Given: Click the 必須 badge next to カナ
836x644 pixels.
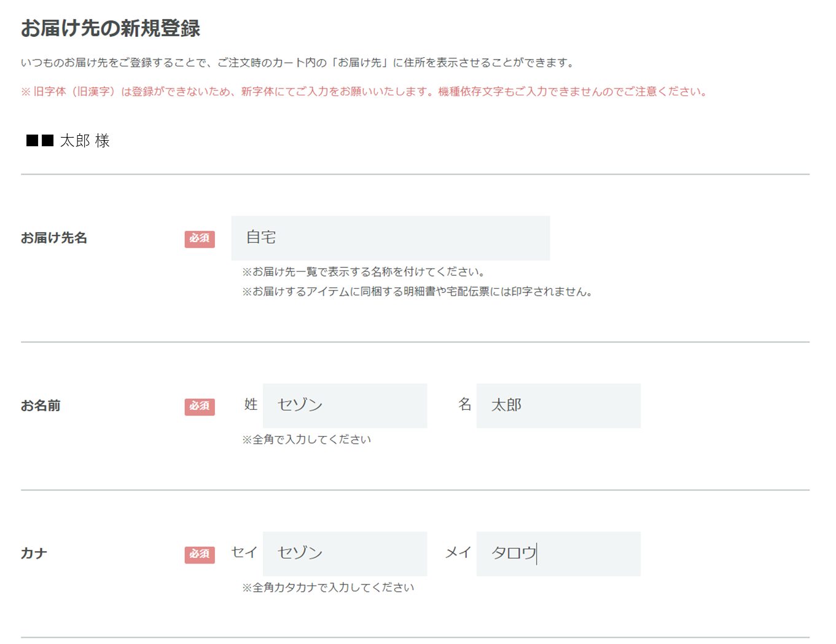Looking at the screenshot, I should (x=200, y=555).
